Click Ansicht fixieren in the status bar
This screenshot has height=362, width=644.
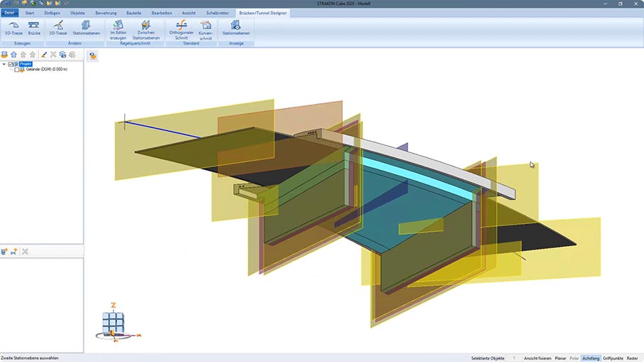pyautogui.click(x=537, y=358)
